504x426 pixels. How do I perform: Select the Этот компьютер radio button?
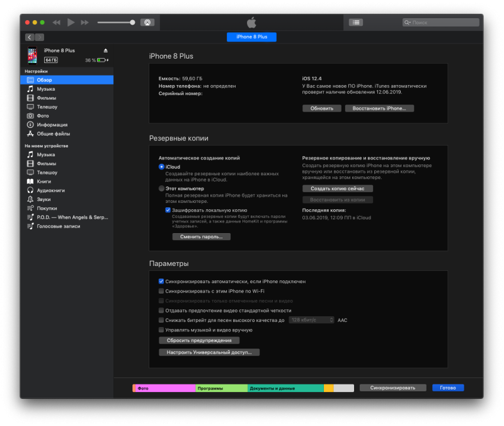point(162,188)
